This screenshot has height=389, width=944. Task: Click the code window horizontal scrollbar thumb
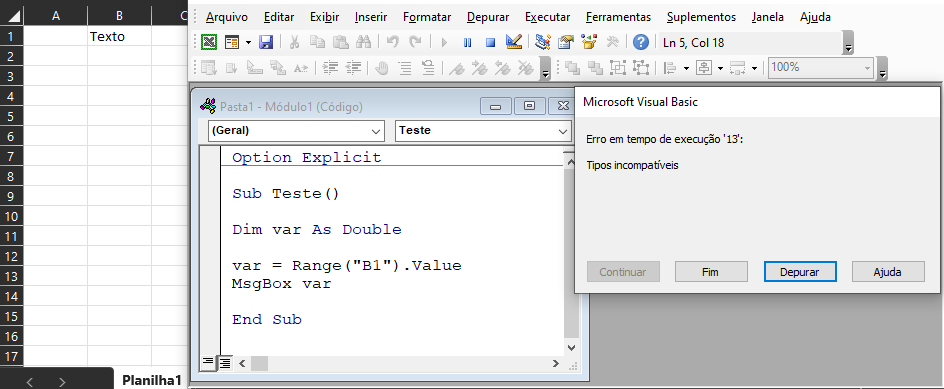[259, 363]
